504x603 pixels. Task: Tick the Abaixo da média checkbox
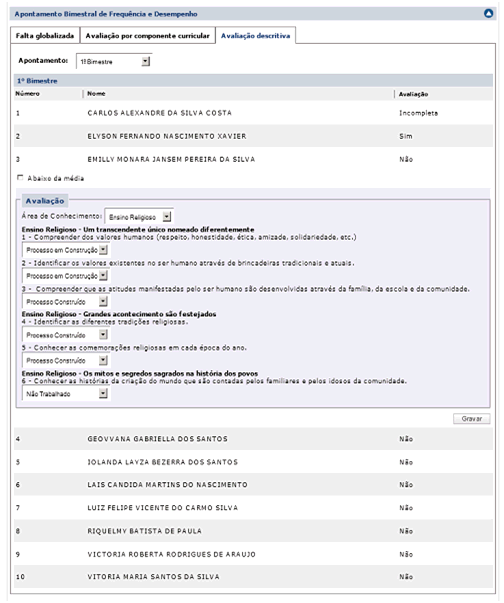point(20,178)
